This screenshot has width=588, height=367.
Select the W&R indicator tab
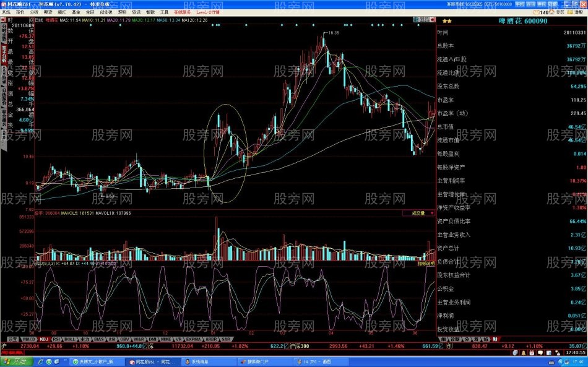coord(139,339)
